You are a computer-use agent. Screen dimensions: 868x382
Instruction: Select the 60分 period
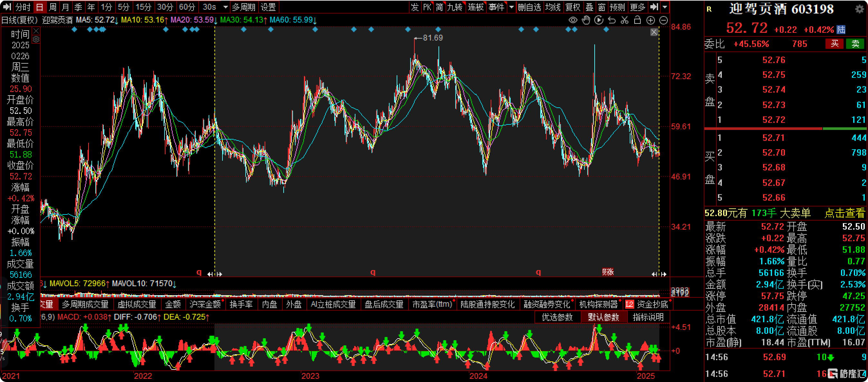click(x=187, y=7)
